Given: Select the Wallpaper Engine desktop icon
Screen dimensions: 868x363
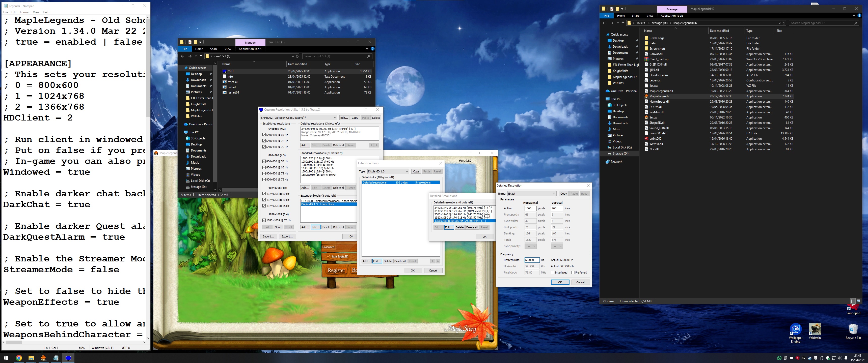Looking at the screenshot, I should (x=796, y=333).
